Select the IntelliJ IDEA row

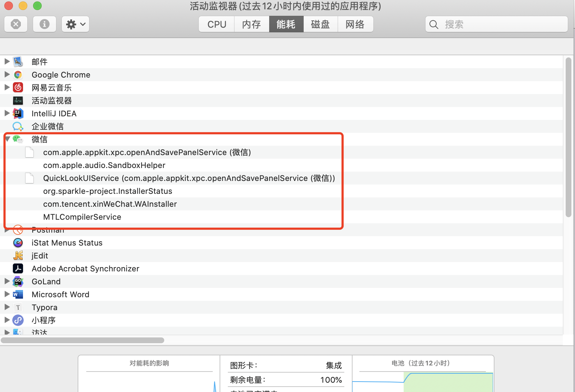tap(282, 113)
